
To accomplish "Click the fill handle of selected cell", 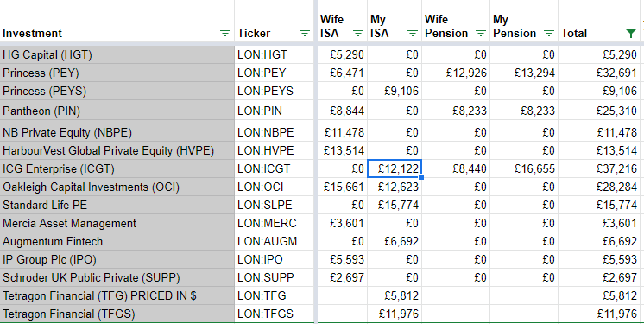I will click(x=421, y=177).
